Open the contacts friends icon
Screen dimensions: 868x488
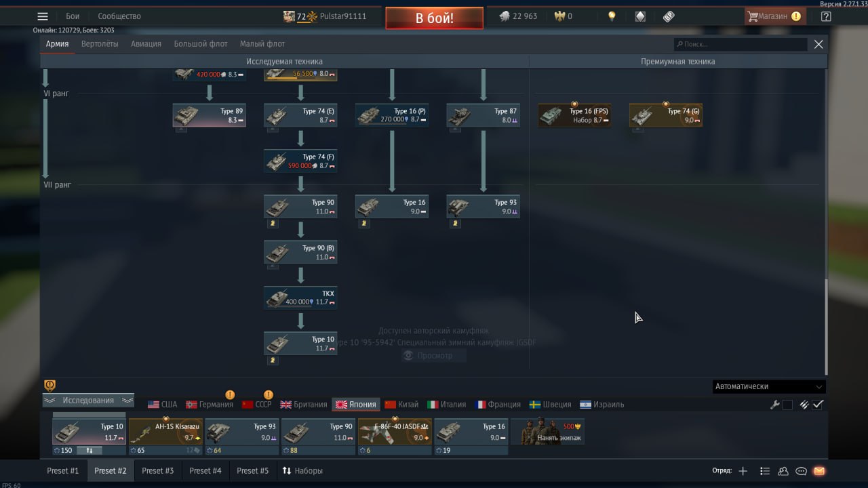[783, 471]
